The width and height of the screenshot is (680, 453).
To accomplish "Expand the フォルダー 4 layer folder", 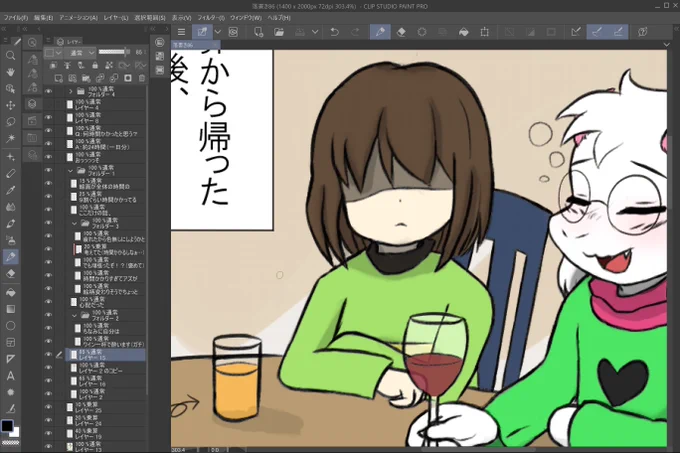I will 71,91.
